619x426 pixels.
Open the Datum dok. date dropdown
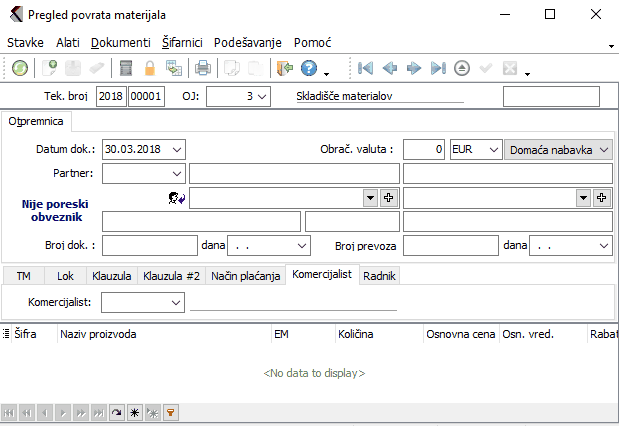coord(176,149)
